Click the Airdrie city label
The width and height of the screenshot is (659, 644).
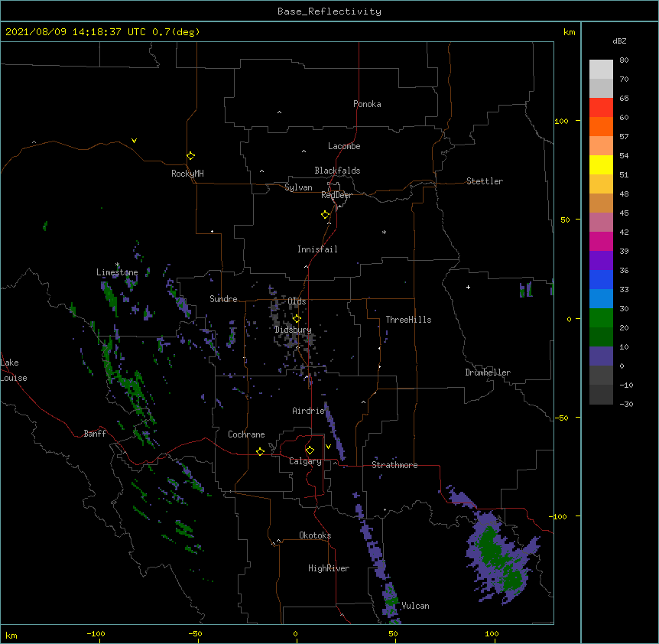pos(308,411)
